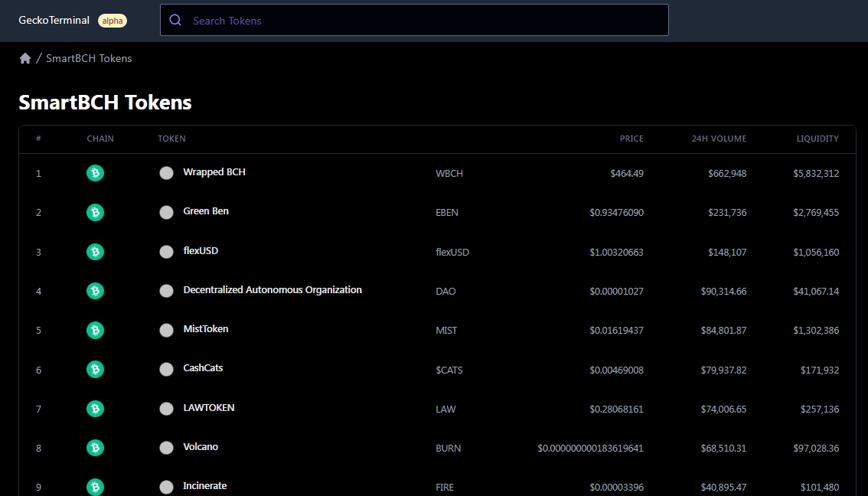Click the BCH chain icon in Green Ben row
This screenshot has width=868, height=496.
point(95,213)
